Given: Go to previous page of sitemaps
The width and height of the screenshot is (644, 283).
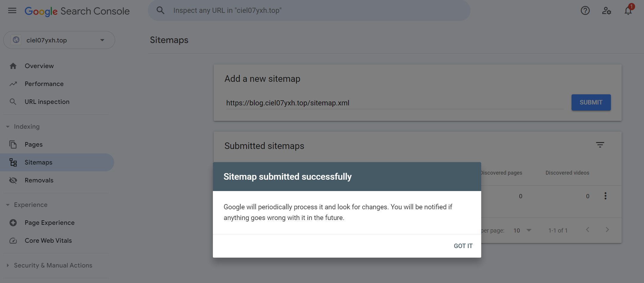Looking at the screenshot, I should [x=588, y=230].
